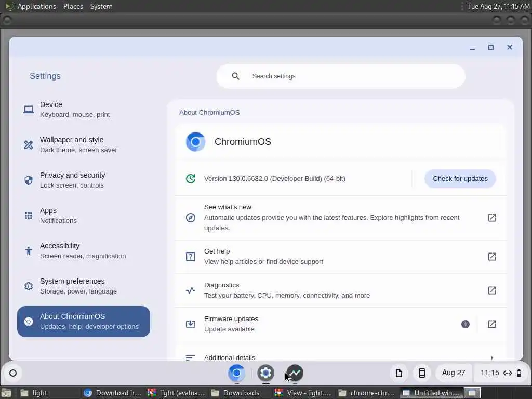Click the Aug 27 date pill in shelf
Screen dimensions: 532x399
tap(453, 373)
